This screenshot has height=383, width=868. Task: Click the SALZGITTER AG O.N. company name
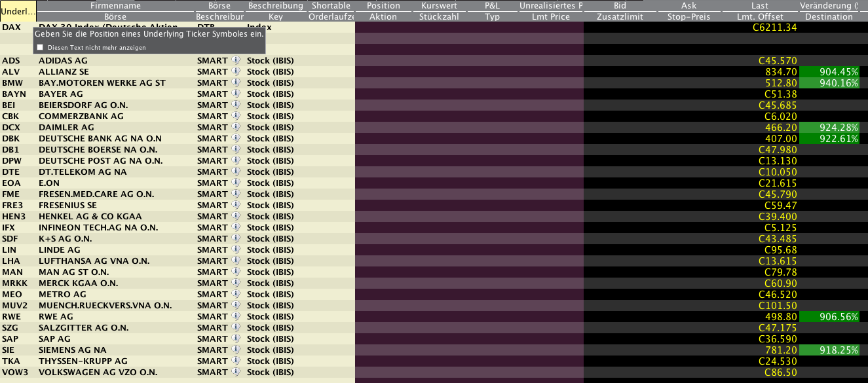84,328
